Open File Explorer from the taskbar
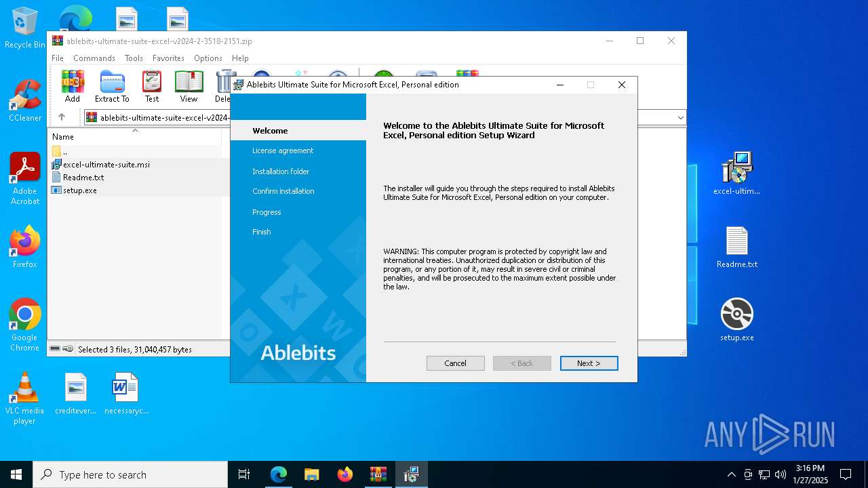 tap(312, 474)
